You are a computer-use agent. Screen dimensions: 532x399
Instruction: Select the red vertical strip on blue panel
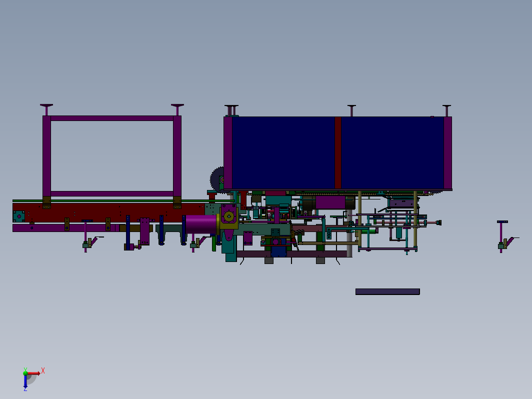point(338,152)
